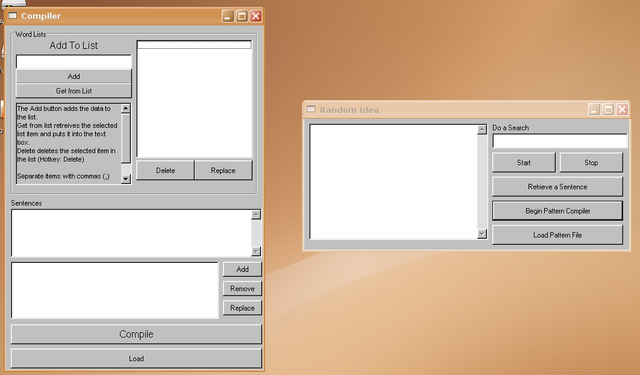Click the Compiler window title bar icon
The width and height of the screenshot is (640, 375).
pyautogui.click(x=13, y=16)
